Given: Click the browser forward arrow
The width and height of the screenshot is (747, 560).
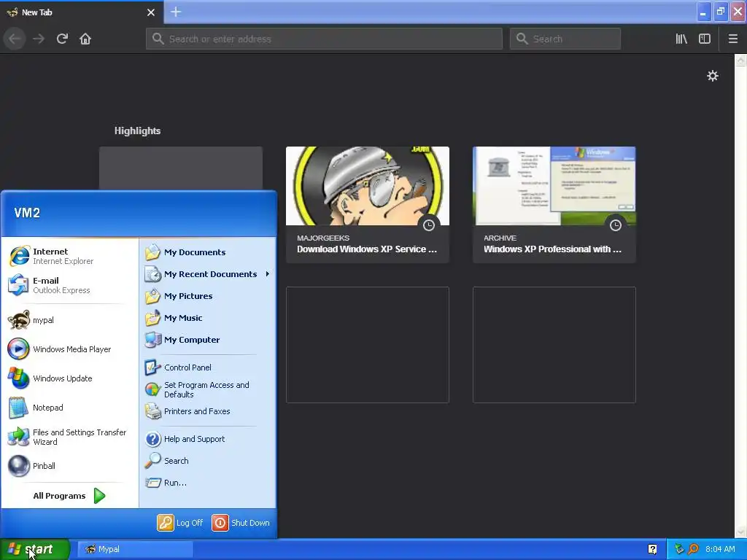Looking at the screenshot, I should coord(39,39).
